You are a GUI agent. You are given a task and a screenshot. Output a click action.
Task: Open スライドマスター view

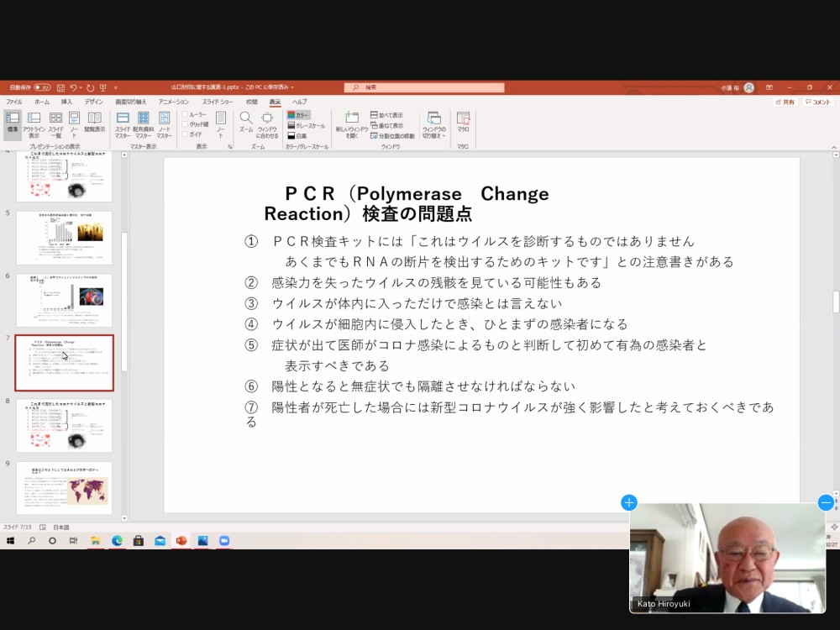coord(123,123)
